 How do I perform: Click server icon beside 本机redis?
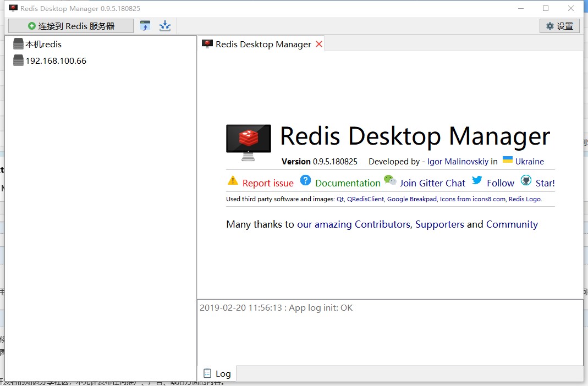point(18,44)
